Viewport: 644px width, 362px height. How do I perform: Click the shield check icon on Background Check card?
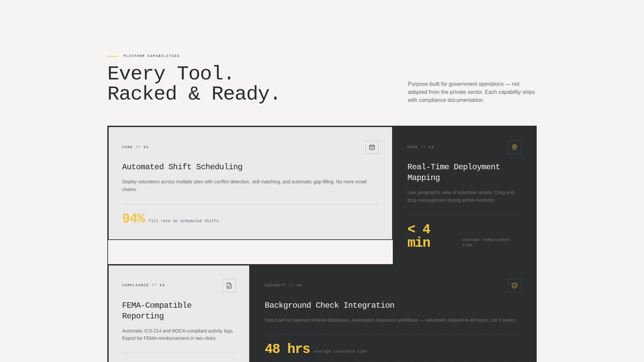514,286
